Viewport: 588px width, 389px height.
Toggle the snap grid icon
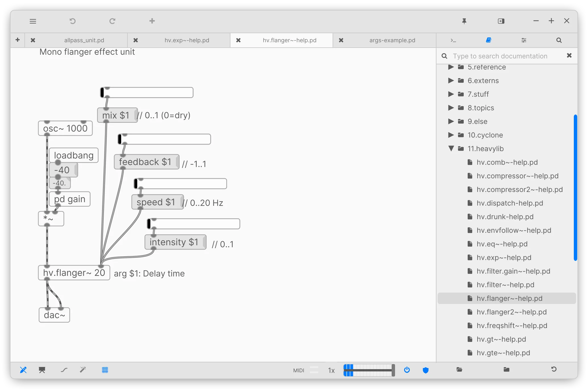pyautogui.click(x=105, y=370)
